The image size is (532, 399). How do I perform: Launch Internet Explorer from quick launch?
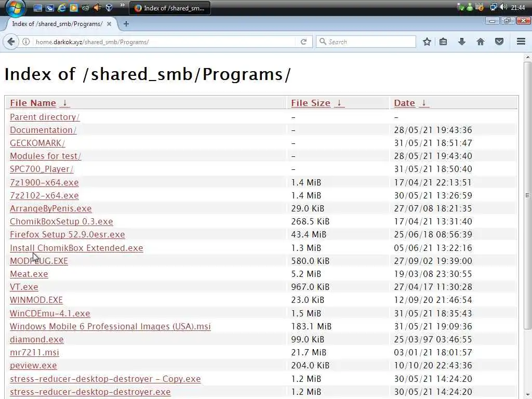tap(62, 8)
